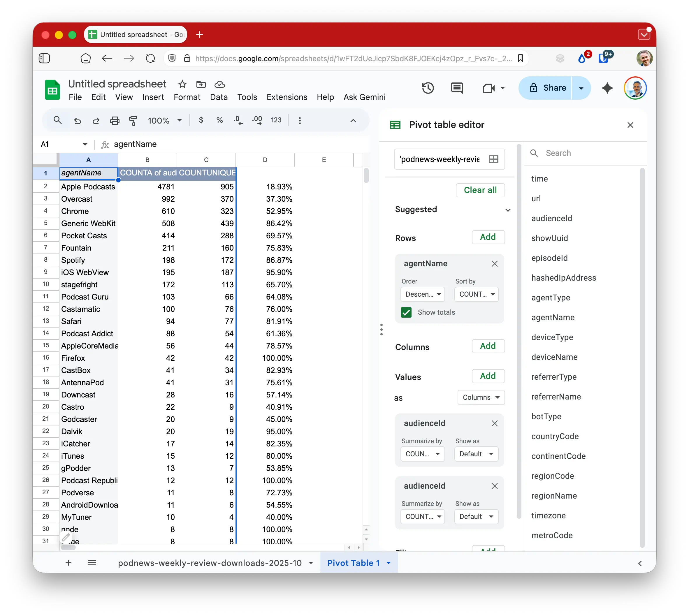This screenshot has width=689, height=616.
Task: Open the Values as Columns dropdown
Action: click(x=481, y=397)
